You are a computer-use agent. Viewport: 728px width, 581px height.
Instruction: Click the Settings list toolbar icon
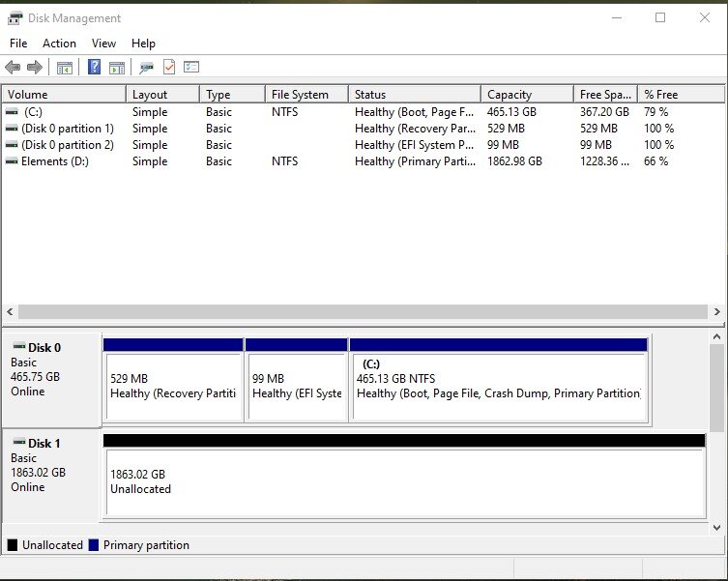tap(191, 68)
